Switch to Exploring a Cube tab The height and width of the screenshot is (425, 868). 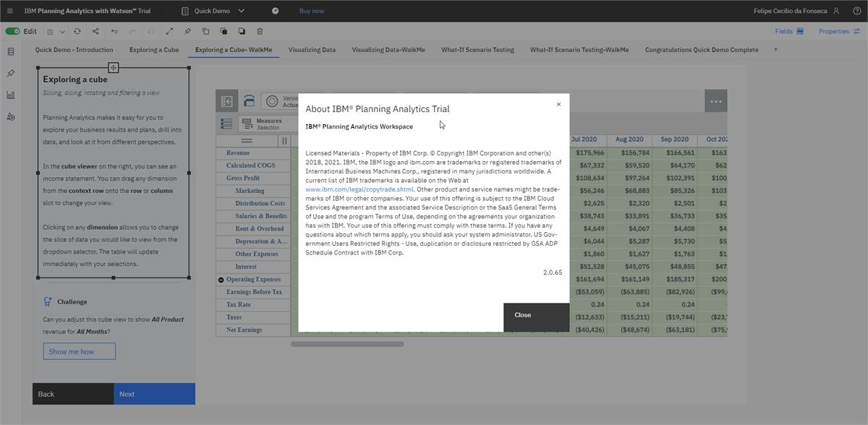click(x=154, y=50)
